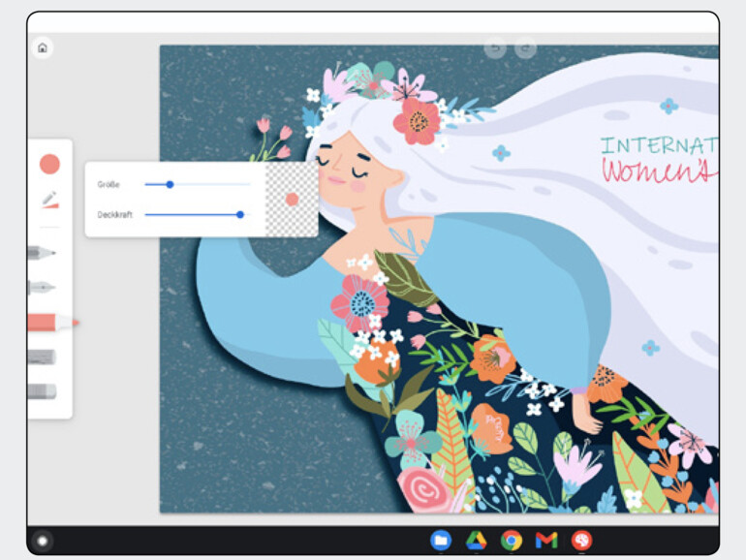Open the coral color picker circle

pyautogui.click(x=49, y=164)
